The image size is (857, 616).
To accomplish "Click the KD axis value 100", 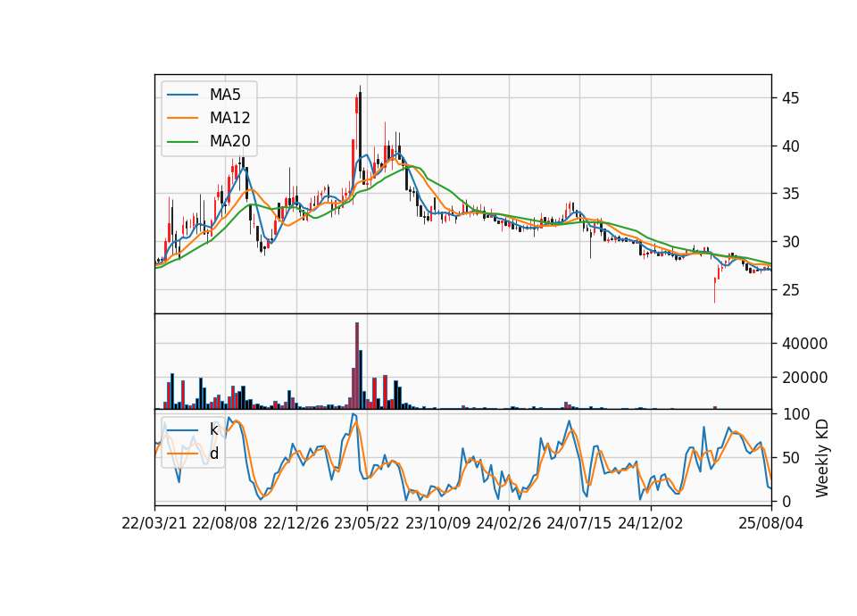I will (x=795, y=414).
